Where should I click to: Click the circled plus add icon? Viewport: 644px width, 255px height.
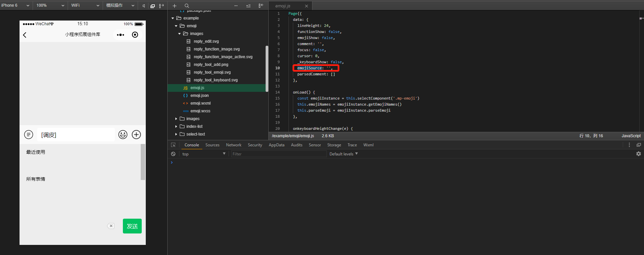point(136,135)
